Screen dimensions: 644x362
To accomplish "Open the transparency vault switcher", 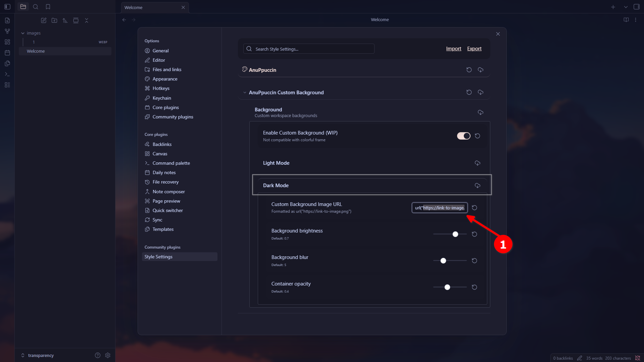I will pos(41,355).
